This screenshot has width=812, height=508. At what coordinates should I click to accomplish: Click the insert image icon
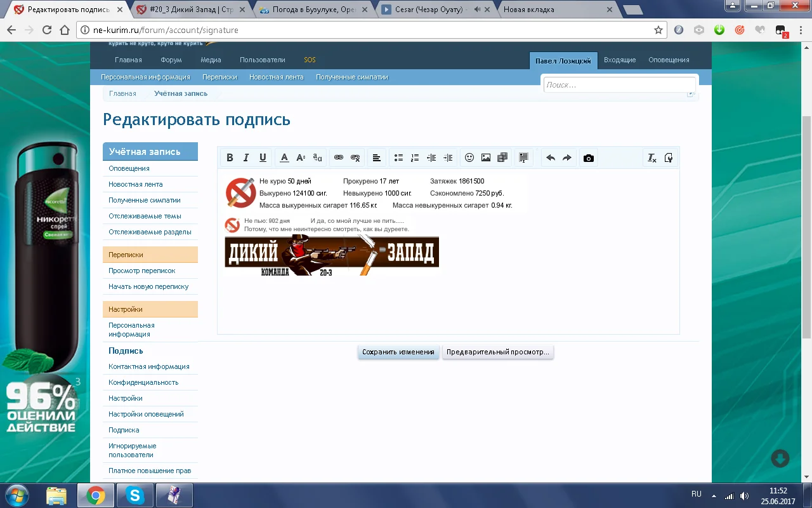point(486,158)
